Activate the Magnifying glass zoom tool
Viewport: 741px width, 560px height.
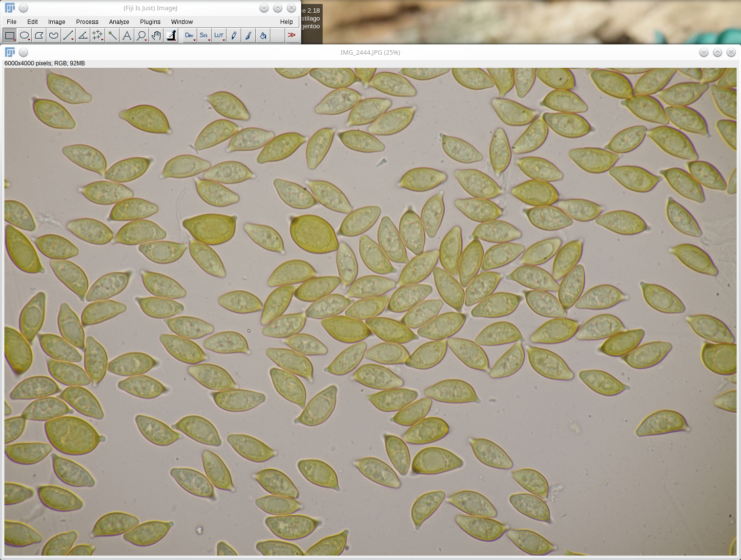pos(142,35)
